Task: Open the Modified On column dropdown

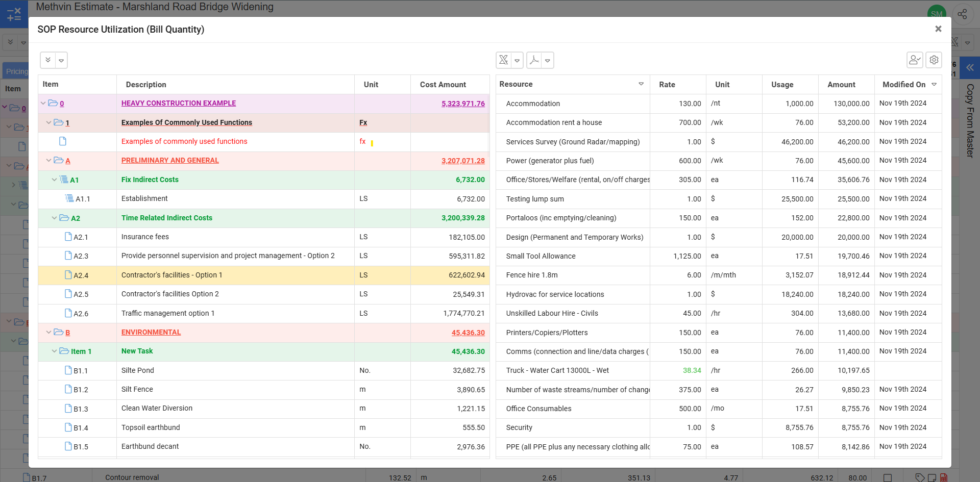Action: pyautogui.click(x=934, y=85)
